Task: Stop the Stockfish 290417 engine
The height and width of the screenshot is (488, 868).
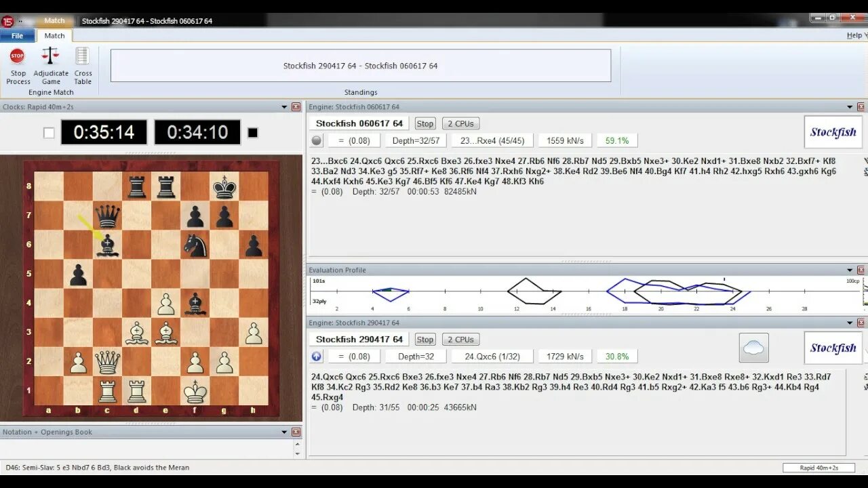Action: point(425,340)
